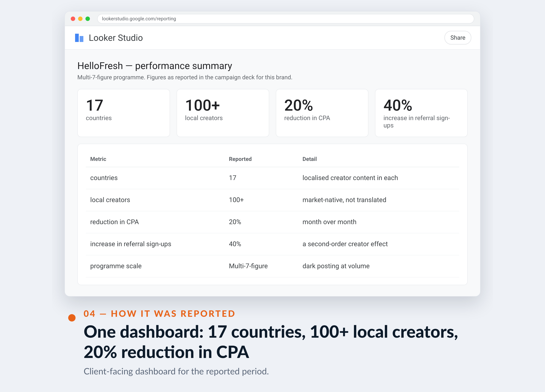Click 'dark posting at volume' detail cell
The height and width of the screenshot is (392, 545).
(336, 266)
